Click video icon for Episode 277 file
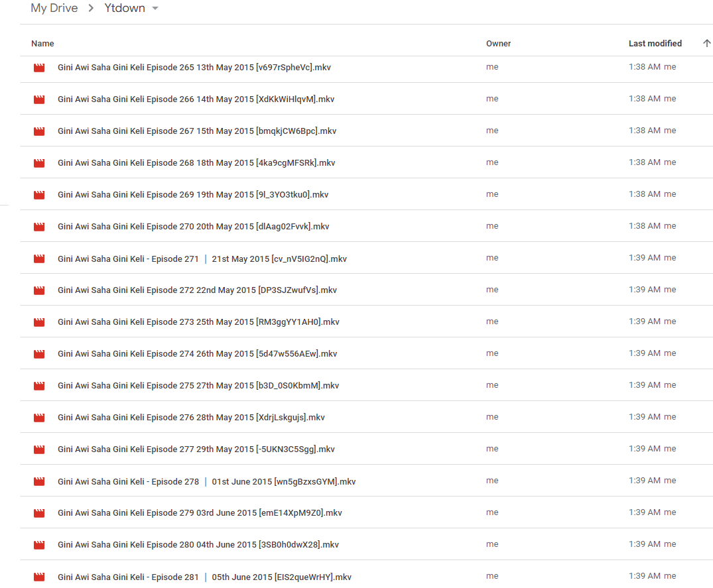The width and height of the screenshot is (713, 588). point(40,449)
